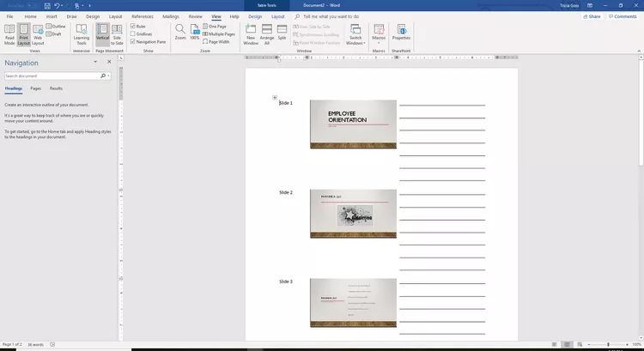Screen dimensions: 644x351
Task: Open the References tab
Action: pyautogui.click(x=142, y=16)
